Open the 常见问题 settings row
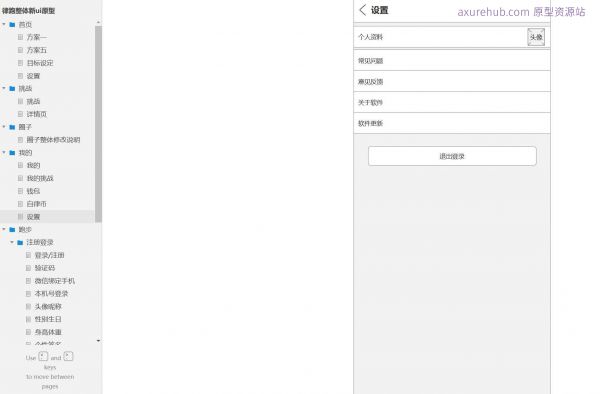 (x=452, y=60)
